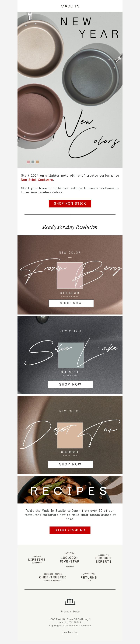Click the 100,000+ Five-Star Reviews badge
The height and width of the screenshot is (644, 140).
pyautogui.click(x=69, y=559)
